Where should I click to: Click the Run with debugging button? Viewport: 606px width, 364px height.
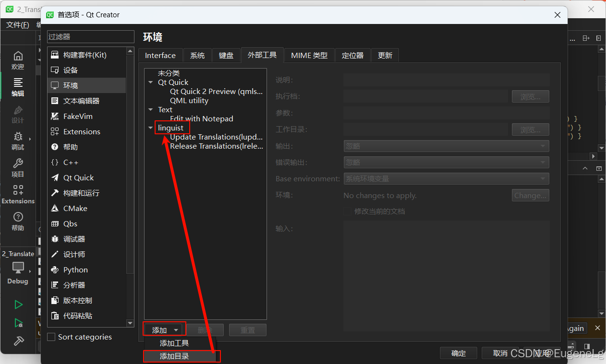coord(18,323)
